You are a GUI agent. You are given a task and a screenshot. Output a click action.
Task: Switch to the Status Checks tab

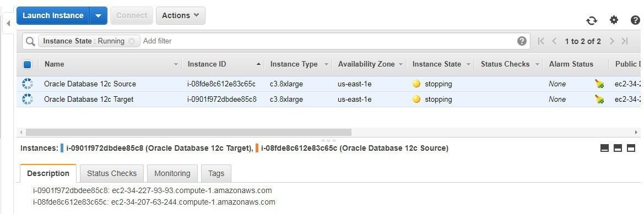(x=112, y=173)
